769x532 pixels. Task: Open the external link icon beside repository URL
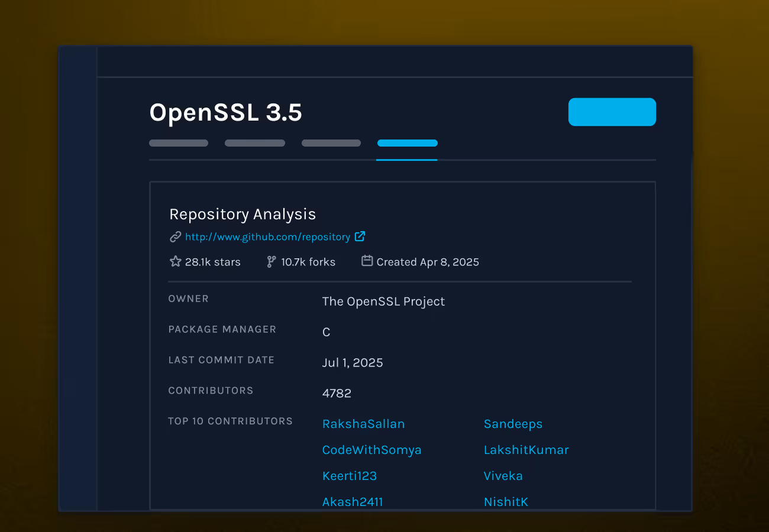point(360,236)
